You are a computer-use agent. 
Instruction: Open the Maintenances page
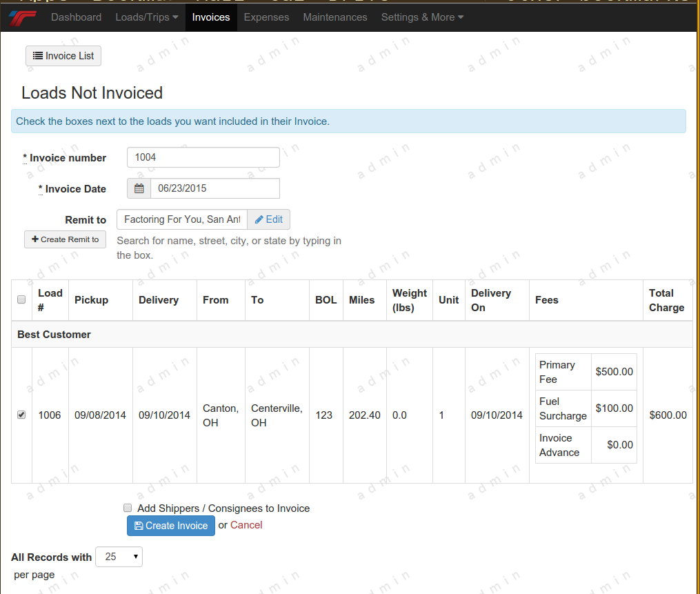click(x=335, y=17)
